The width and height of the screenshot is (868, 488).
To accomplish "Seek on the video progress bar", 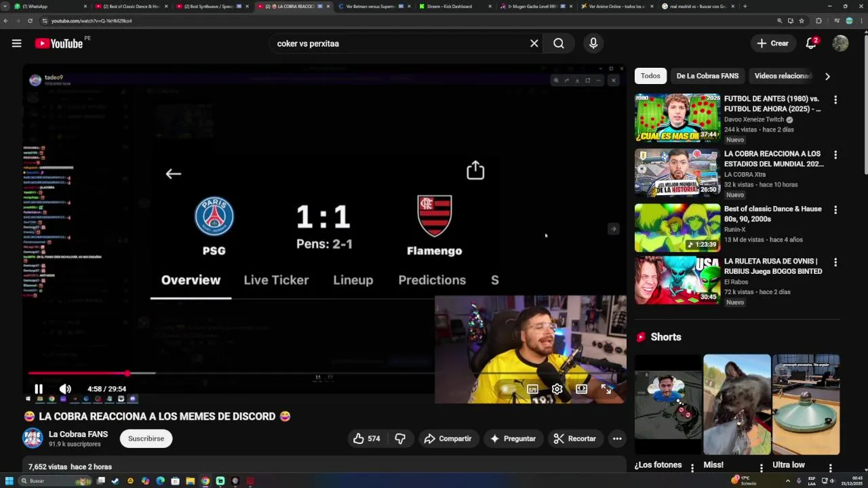I will tap(324, 373).
